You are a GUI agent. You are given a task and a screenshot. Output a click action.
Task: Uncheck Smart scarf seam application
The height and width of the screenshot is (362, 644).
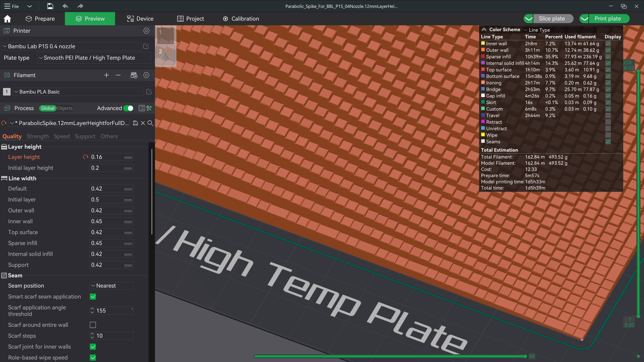click(x=93, y=296)
